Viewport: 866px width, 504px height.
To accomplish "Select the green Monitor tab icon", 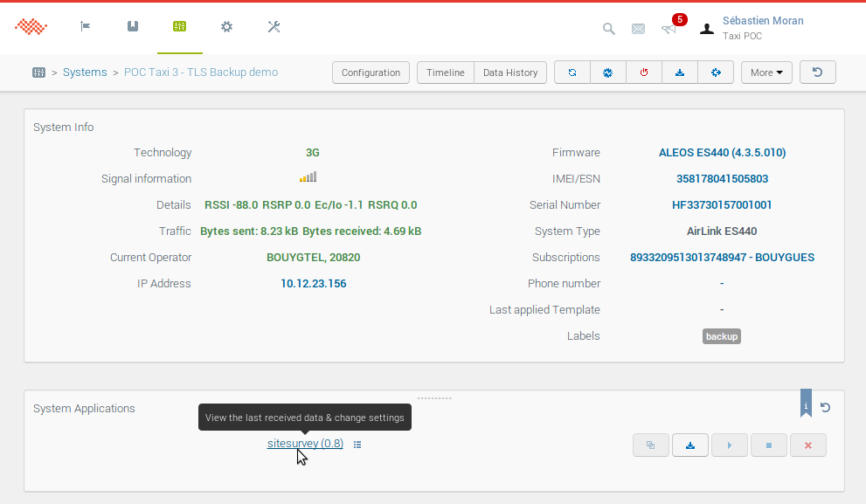I will (x=179, y=26).
